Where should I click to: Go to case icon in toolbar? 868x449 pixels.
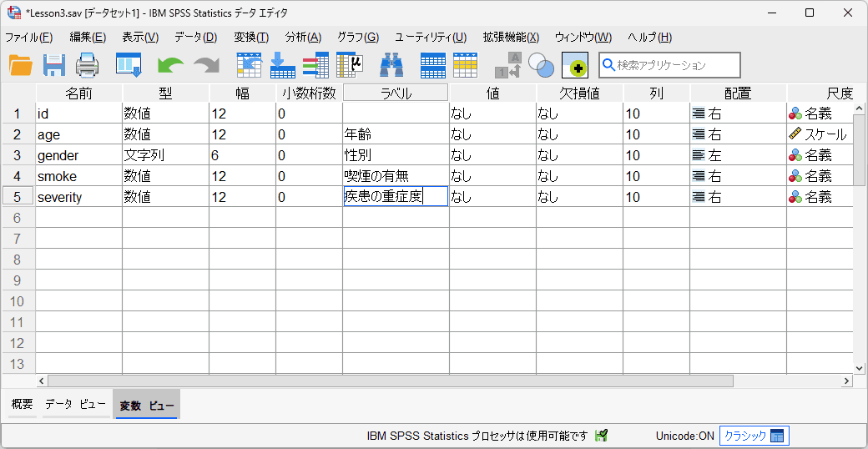click(249, 65)
